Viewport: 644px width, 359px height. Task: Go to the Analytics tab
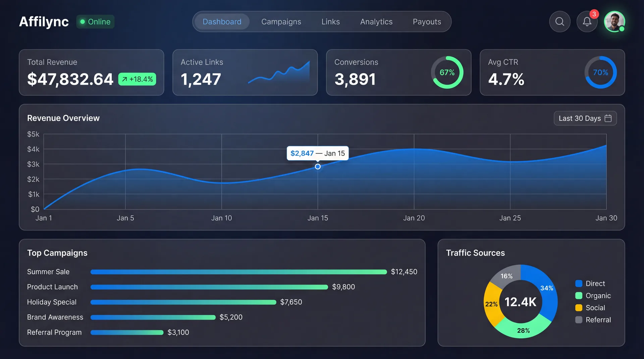(376, 22)
